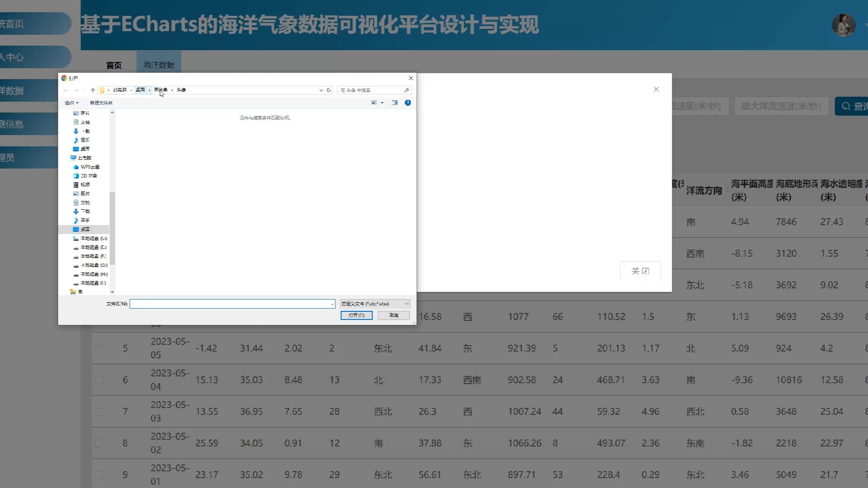The image size is (868, 488).
Task: Open the 组织 dropdown menu
Action: point(71,103)
